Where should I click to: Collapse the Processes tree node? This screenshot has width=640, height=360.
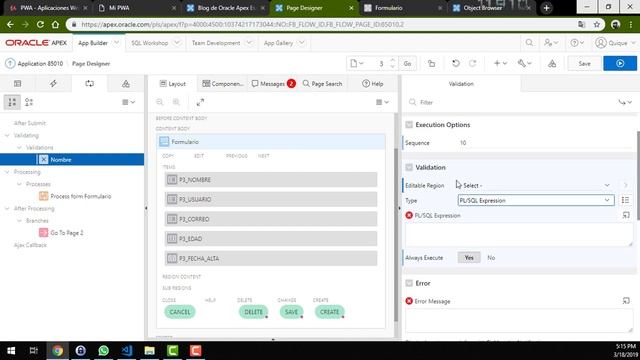[19, 184]
